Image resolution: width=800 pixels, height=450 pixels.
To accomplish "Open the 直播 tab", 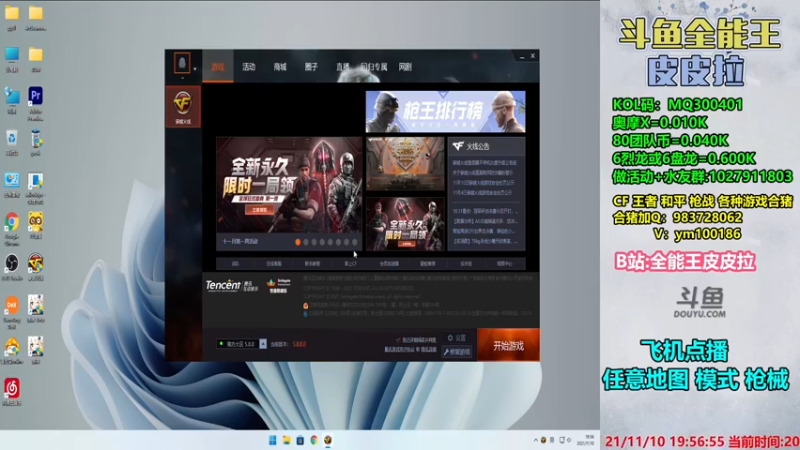I will point(342,67).
